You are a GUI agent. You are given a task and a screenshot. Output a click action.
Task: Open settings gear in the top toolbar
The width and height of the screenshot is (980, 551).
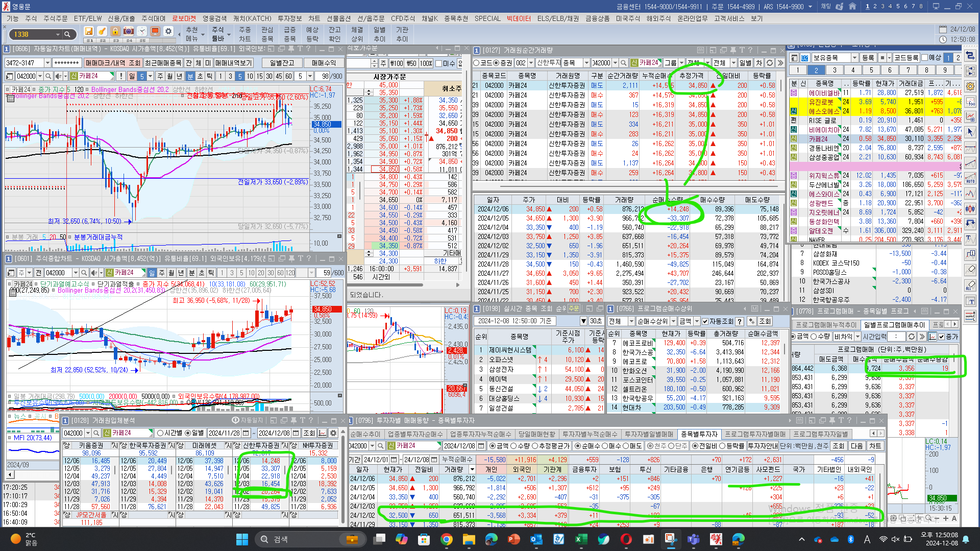coord(168,31)
